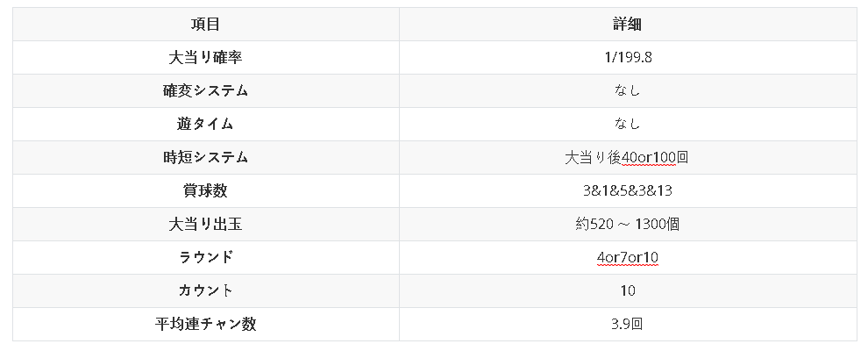Select the 平均連チャン数 row label
Image resolution: width=868 pixels, height=351 pixels.
(x=205, y=325)
